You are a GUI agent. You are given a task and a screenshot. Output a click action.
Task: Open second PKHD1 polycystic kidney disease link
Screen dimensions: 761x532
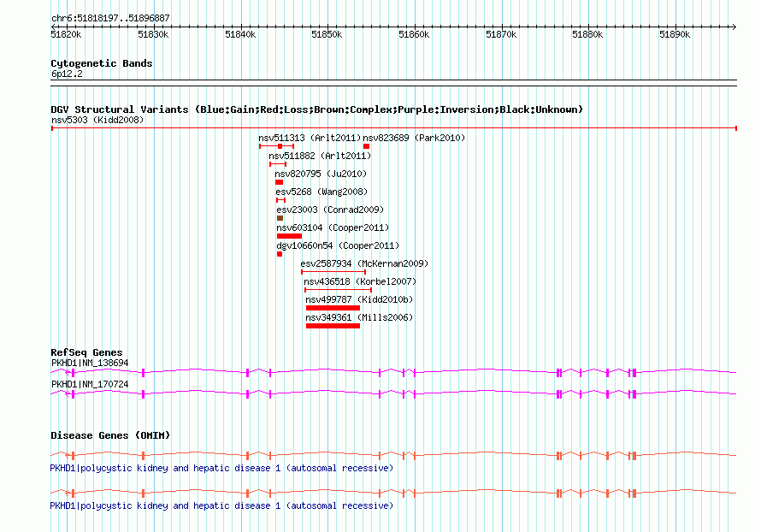coord(221,505)
